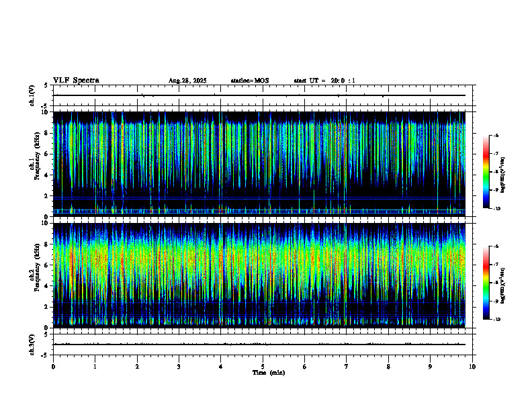Click the ch.3 voltage waveform trace

click(x=259, y=345)
